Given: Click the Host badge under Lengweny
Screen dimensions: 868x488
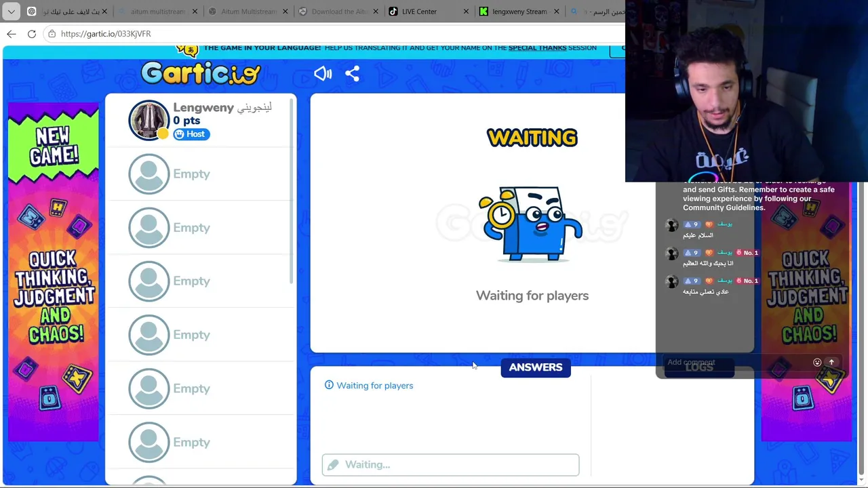Looking at the screenshot, I should [x=191, y=134].
